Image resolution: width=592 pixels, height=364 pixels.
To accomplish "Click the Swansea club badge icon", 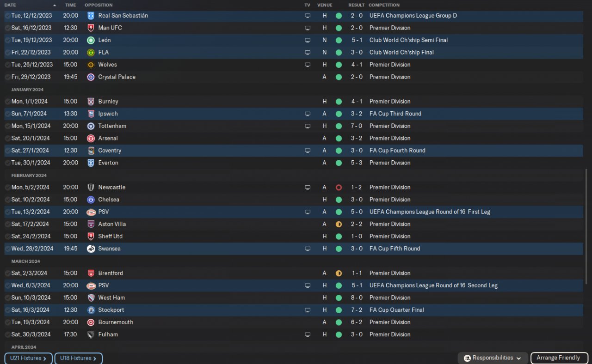I will click(91, 249).
